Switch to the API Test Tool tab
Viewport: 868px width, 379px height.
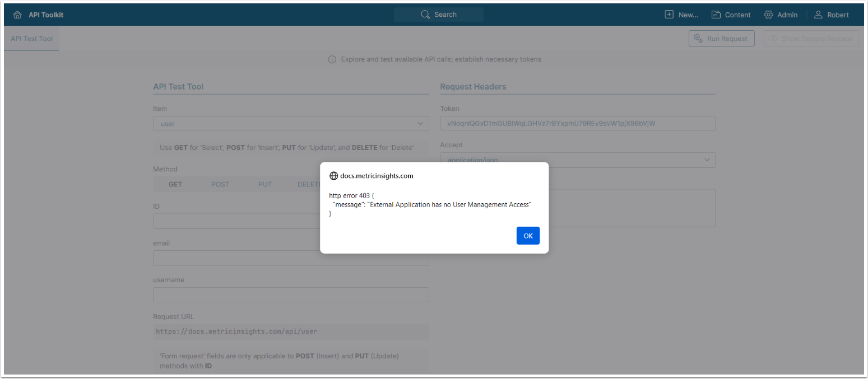click(31, 39)
